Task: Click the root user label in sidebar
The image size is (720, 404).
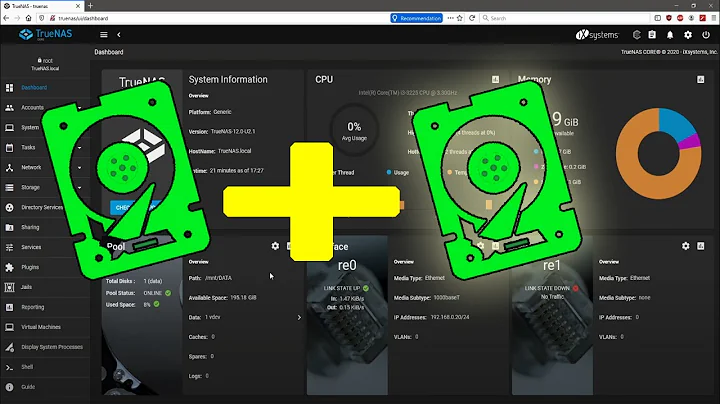Action: (x=45, y=61)
